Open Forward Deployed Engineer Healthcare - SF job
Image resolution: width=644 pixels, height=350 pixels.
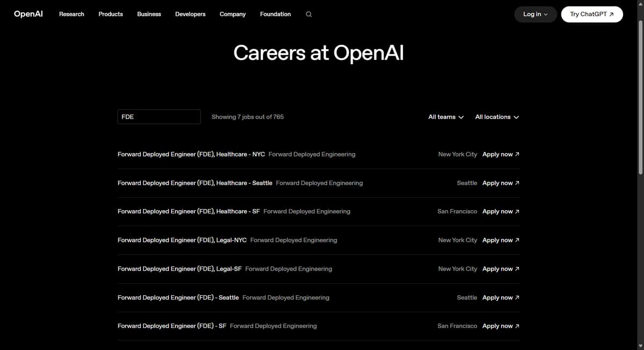(188, 212)
